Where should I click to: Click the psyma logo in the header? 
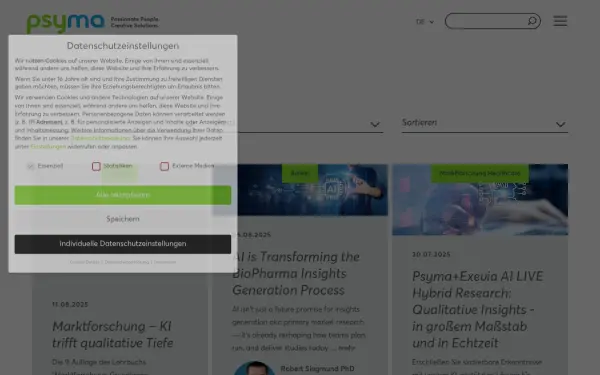click(65, 23)
